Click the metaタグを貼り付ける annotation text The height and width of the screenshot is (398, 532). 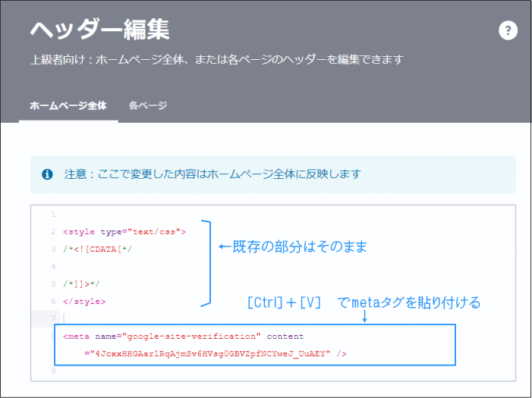[x=410, y=302]
